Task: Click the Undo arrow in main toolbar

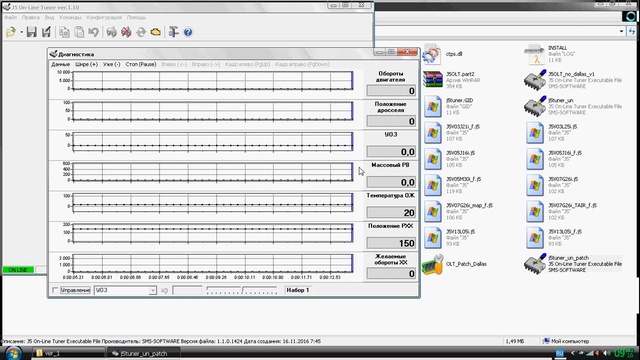Action: click(x=93, y=32)
